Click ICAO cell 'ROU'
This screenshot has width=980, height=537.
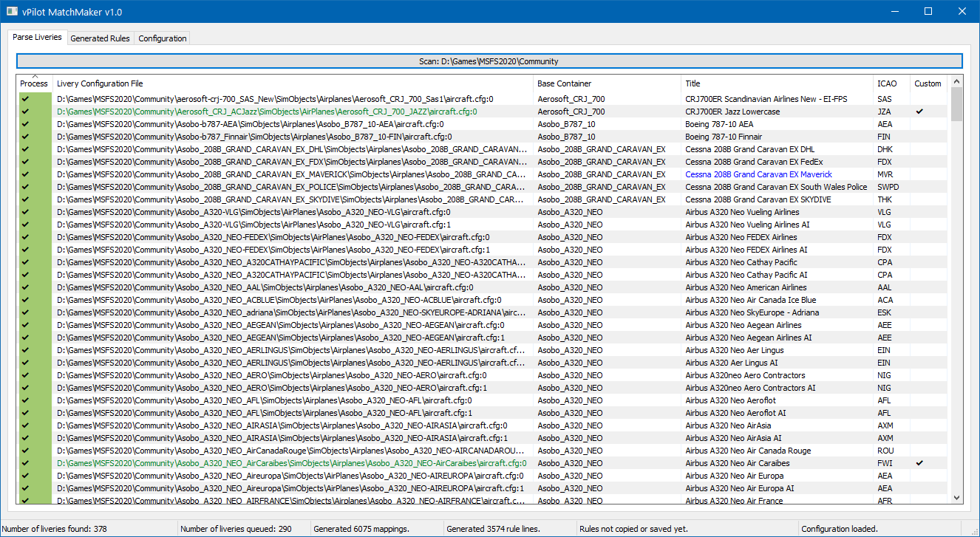(885, 451)
